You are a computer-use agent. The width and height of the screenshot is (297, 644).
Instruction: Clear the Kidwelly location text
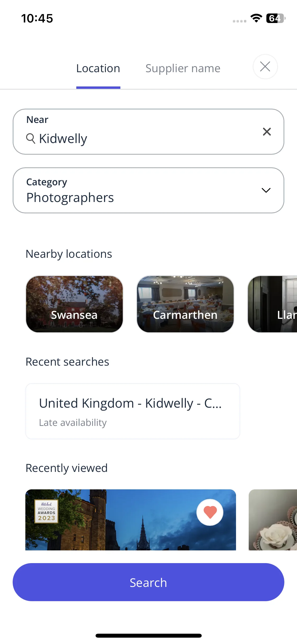(x=267, y=132)
